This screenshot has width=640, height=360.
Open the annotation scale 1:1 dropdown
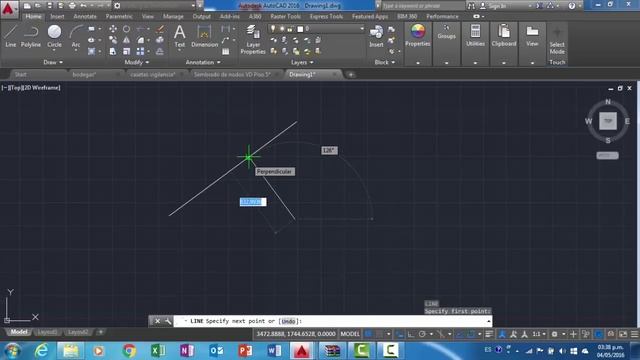(x=539, y=334)
